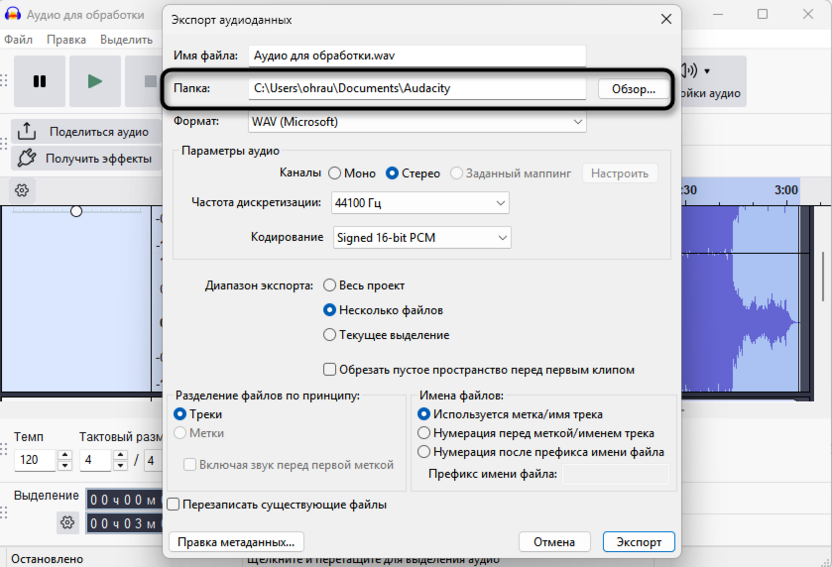Click the Папка path input field

tap(417, 88)
